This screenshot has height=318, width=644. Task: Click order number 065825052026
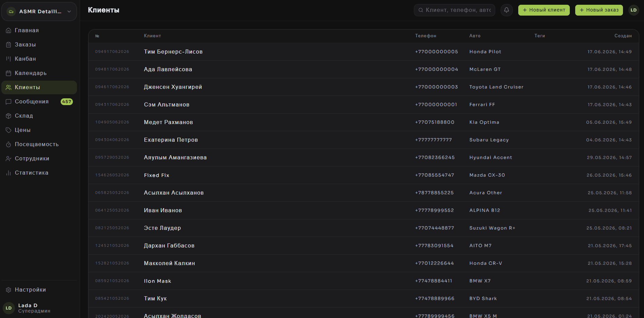[112, 193]
